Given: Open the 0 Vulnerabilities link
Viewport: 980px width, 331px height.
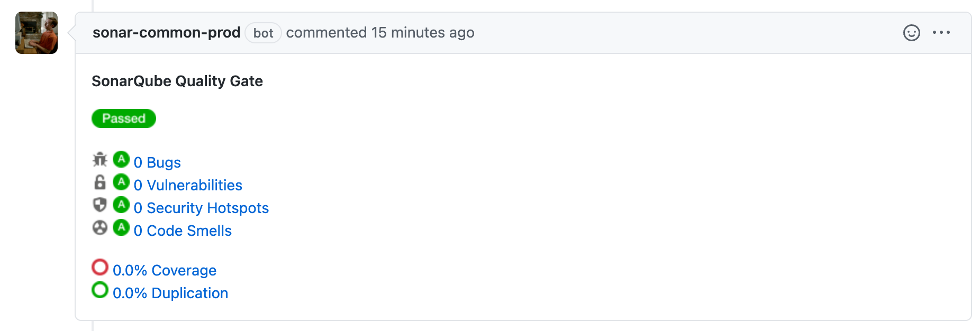Looking at the screenshot, I should tap(188, 185).
